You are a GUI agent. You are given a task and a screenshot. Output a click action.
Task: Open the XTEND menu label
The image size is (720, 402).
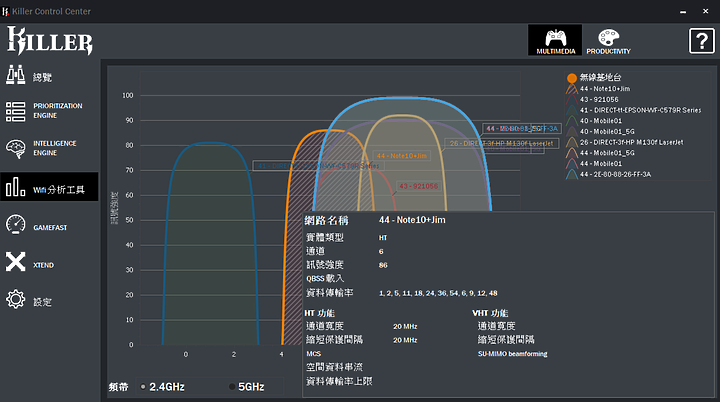(44, 265)
